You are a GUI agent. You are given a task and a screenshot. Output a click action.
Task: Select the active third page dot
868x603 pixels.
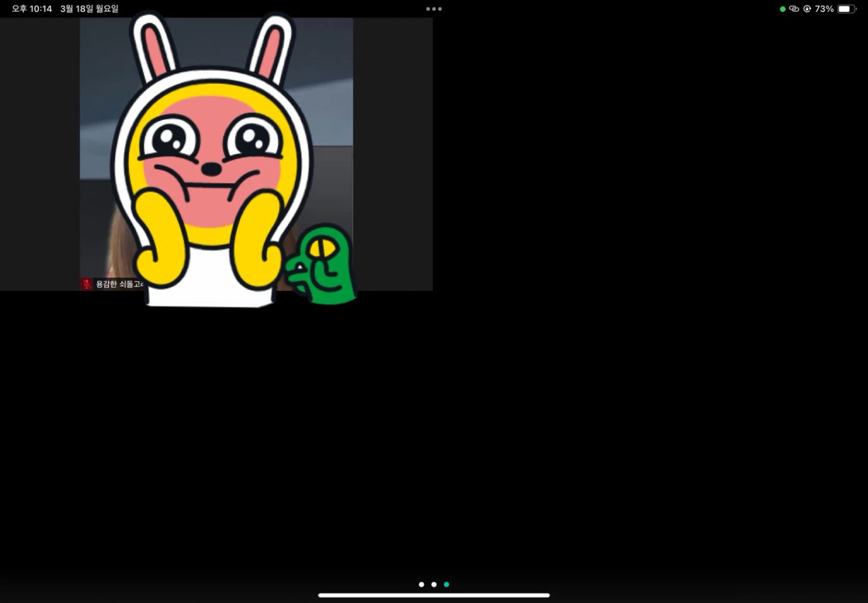click(x=447, y=585)
